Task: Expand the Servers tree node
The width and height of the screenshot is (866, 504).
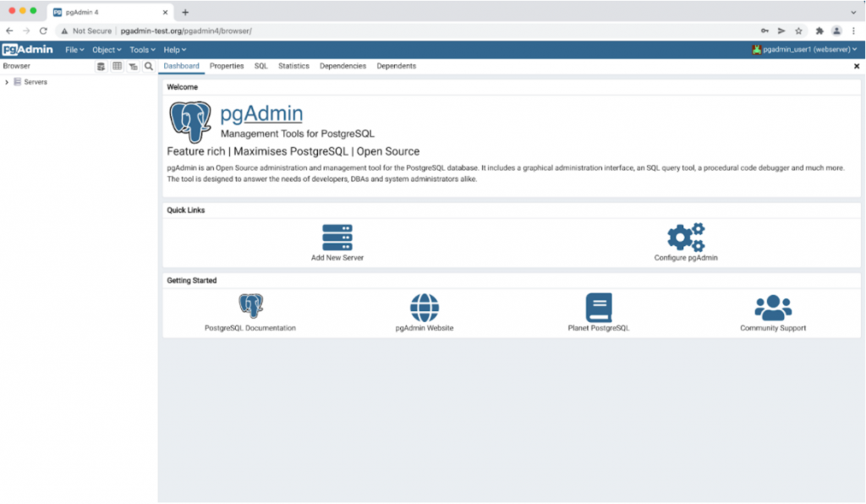Action: point(7,82)
